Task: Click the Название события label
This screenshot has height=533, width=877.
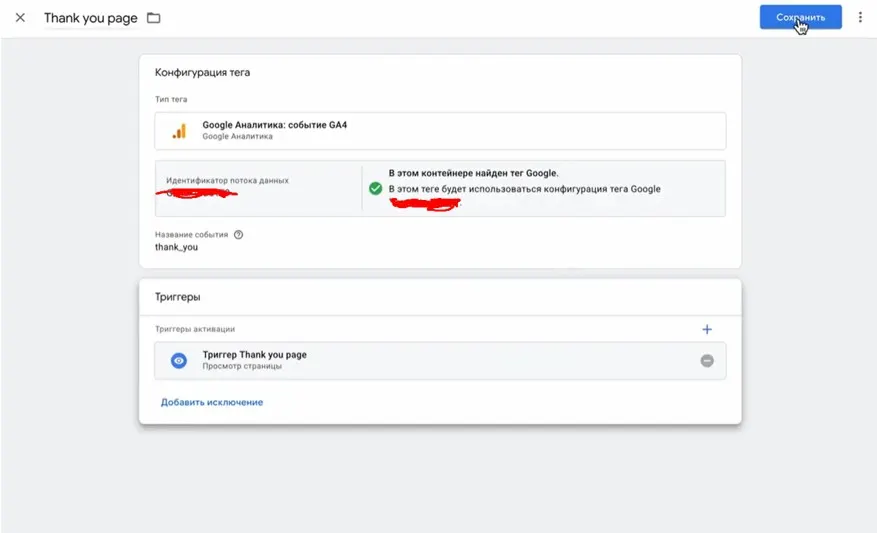Action: [191, 234]
